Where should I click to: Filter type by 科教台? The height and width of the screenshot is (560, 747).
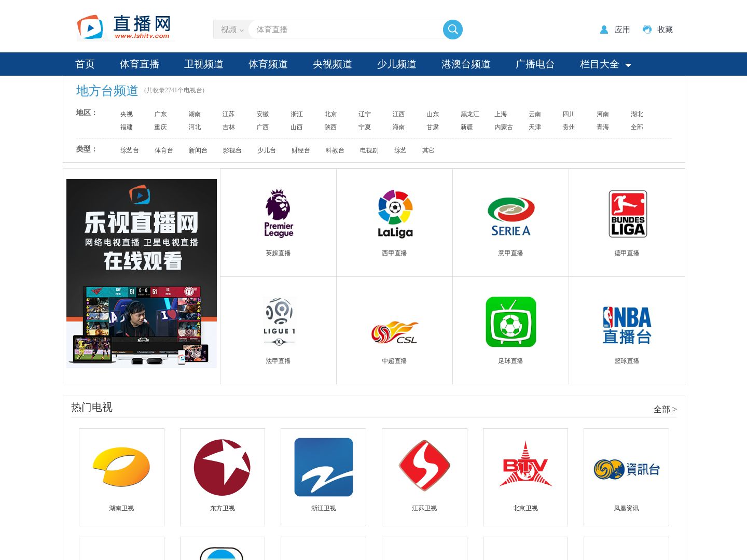pyautogui.click(x=335, y=150)
